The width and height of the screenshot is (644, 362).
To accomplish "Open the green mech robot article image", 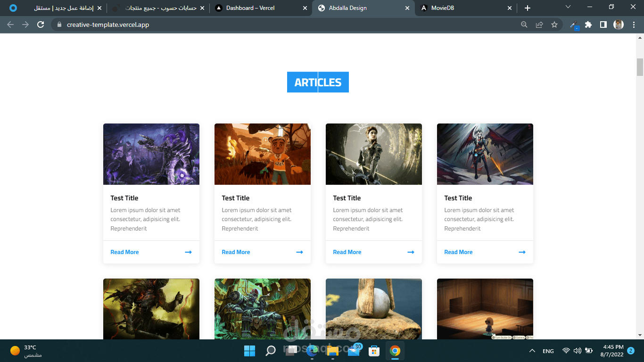I will coord(263,309).
